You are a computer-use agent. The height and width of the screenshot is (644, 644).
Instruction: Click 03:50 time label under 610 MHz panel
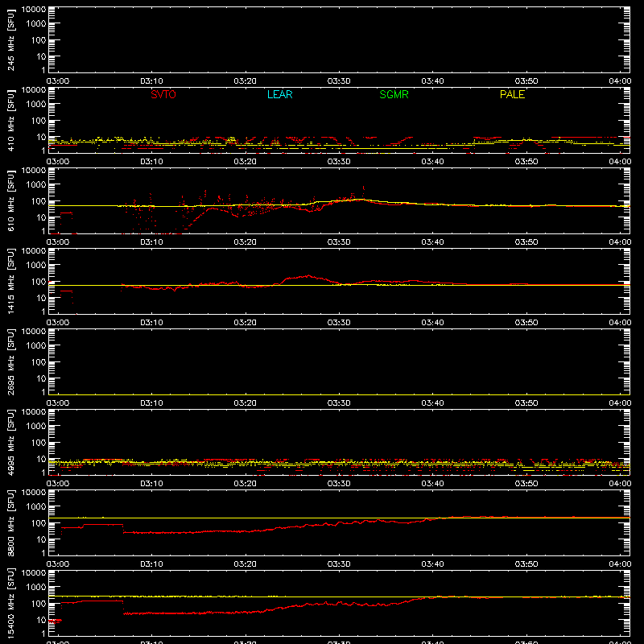(526, 242)
